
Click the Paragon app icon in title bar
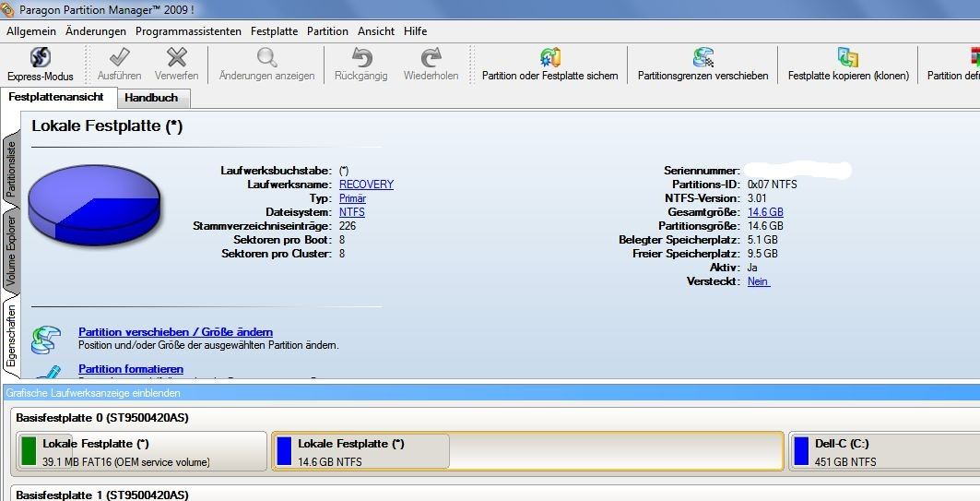(x=7, y=9)
